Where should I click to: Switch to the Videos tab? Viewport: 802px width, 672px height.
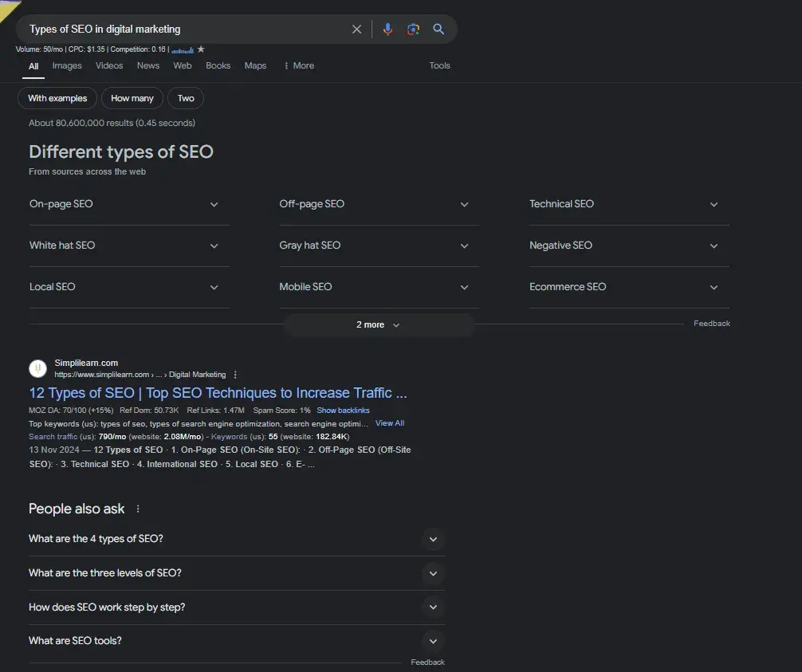coord(109,65)
